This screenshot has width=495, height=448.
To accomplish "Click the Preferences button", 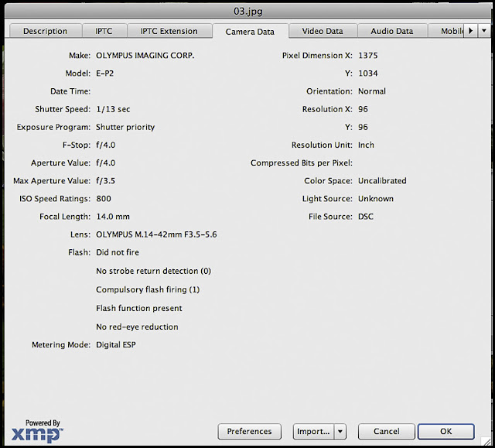I will (249, 431).
